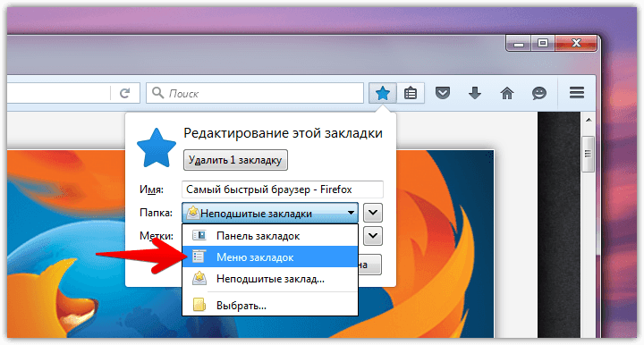Click the URL address bar field
Screen dimensions: 644x345
coord(58,93)
